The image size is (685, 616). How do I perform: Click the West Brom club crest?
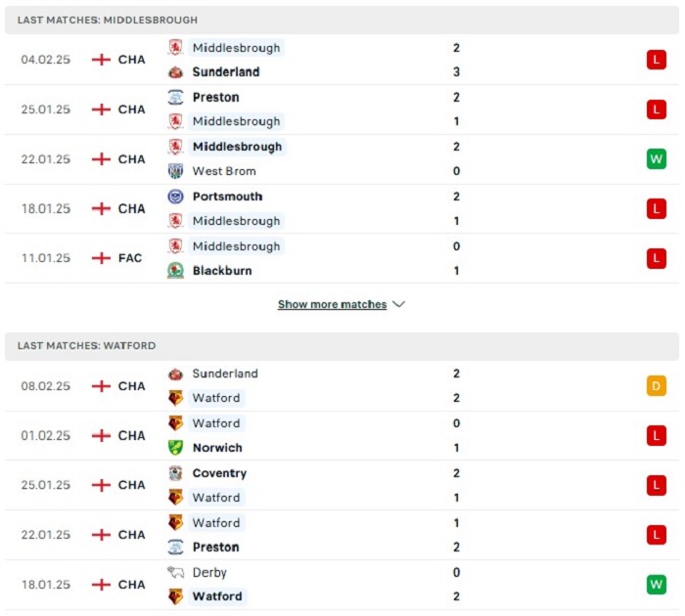click(175, 171)
